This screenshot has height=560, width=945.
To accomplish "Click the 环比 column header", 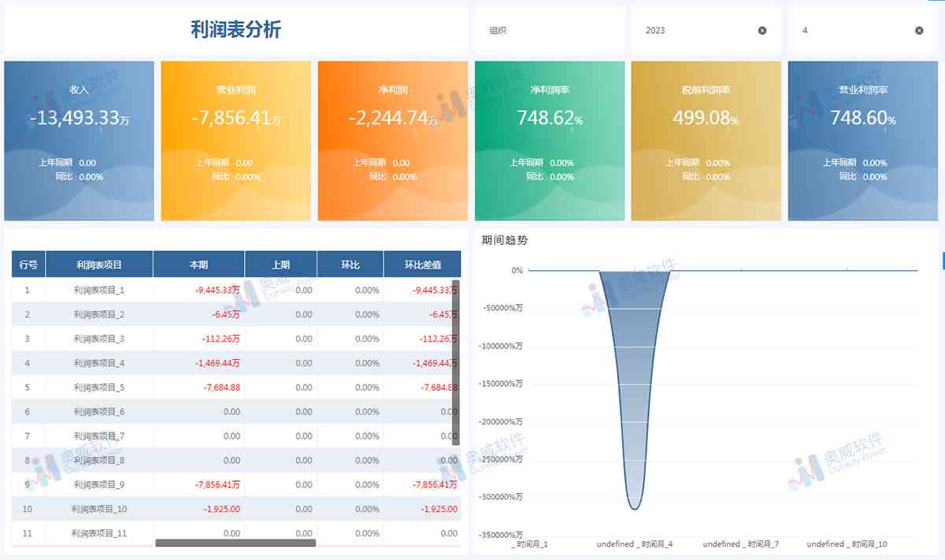I will tap(349, 264).
